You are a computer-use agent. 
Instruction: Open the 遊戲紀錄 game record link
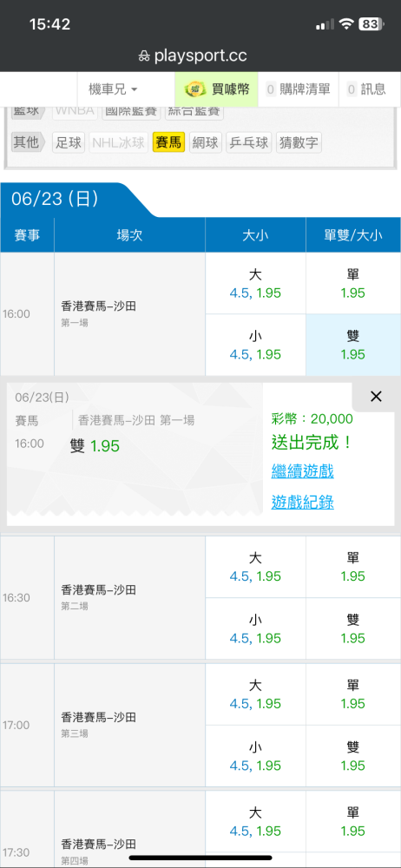[302, 502]
